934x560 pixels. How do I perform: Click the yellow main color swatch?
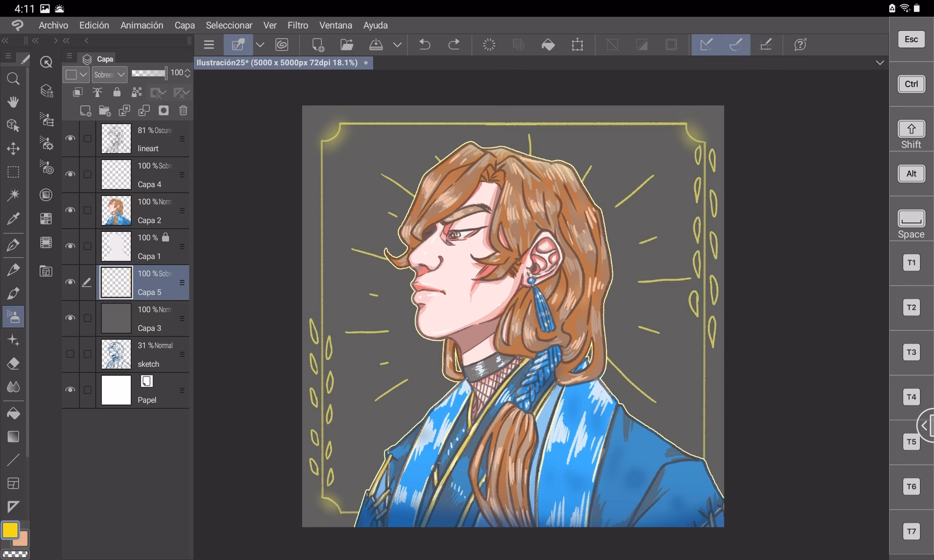coord(10,530)
